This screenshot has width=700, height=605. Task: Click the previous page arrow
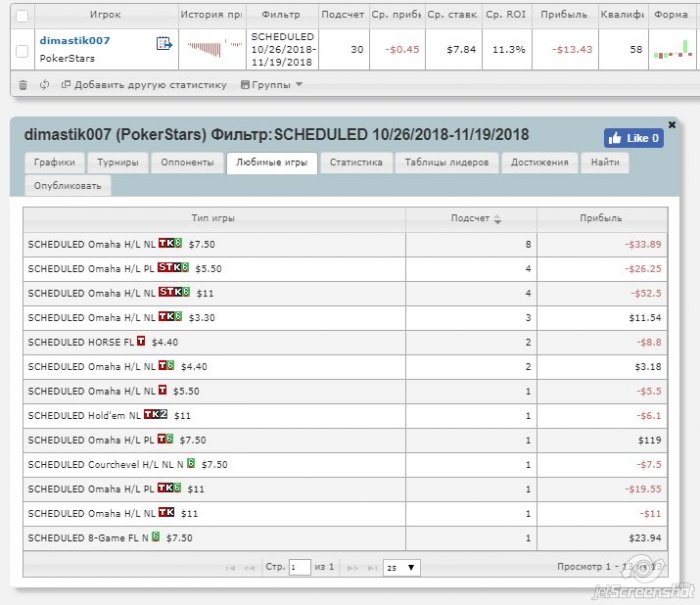(x=250, y=567)
